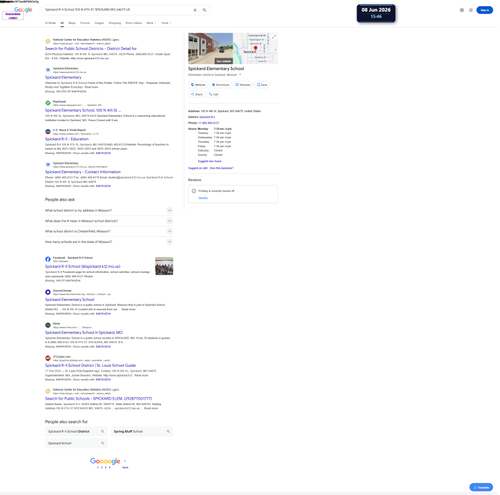
Task: Click the Call button in the knowledge panel
Action: 213,94
